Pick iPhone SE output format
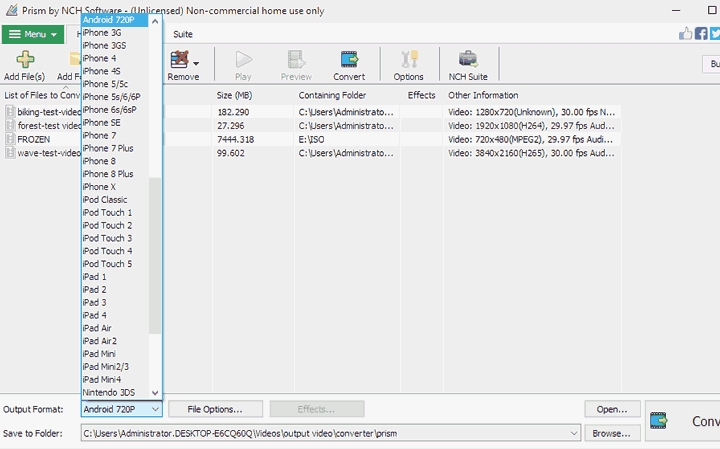 [115, 123]
